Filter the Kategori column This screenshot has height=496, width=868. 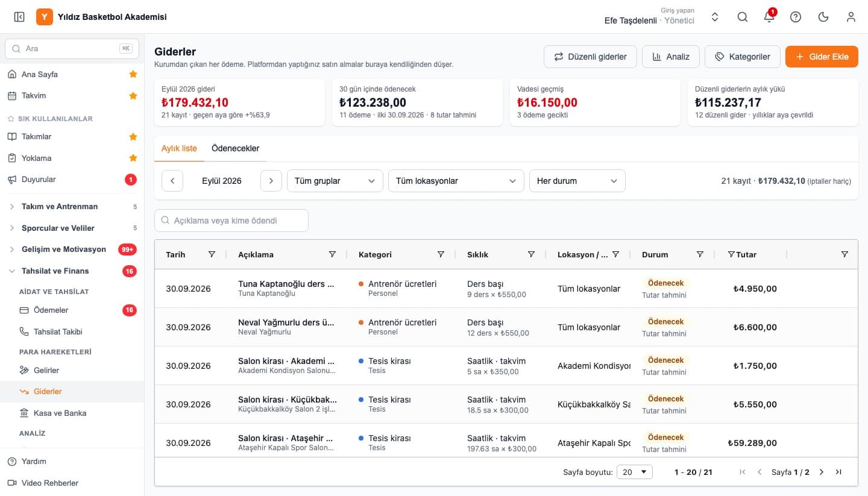(x=441, y=254)
